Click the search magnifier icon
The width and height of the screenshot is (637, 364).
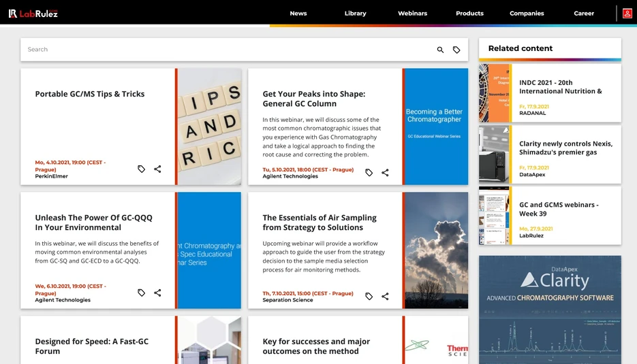[440, 50]
